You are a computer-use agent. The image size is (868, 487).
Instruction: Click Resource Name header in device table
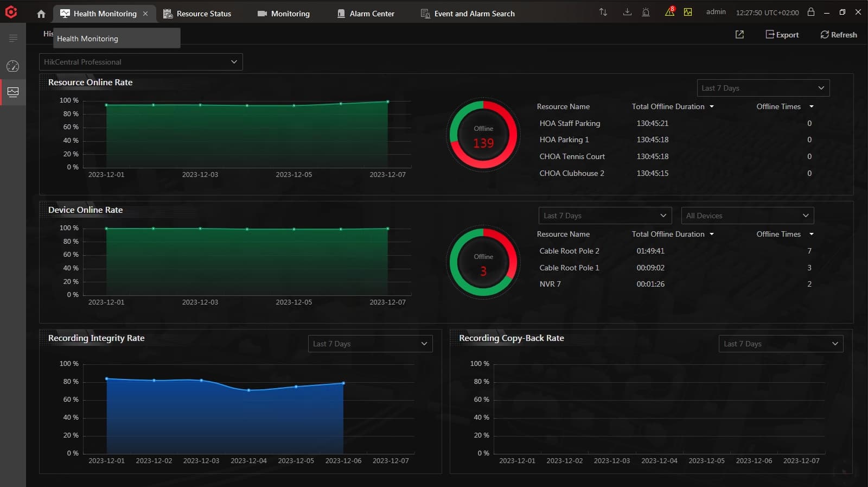point(563,234)
